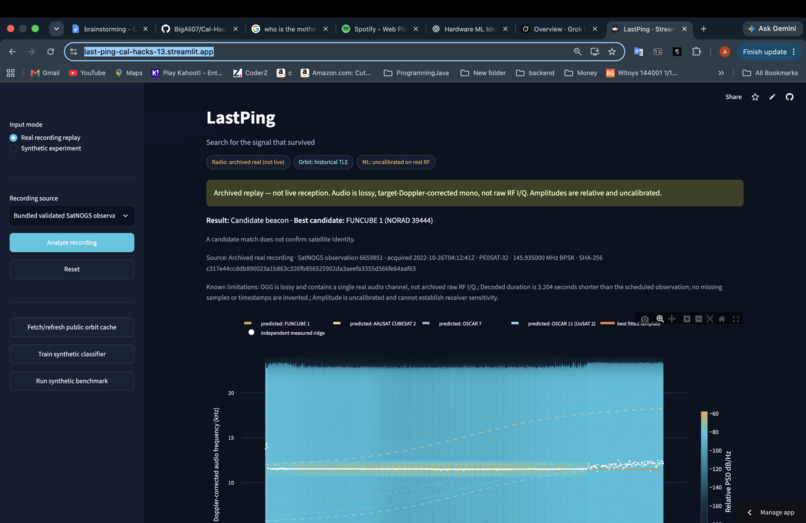Expand the Manage app panel chevron
Image resolution: width=806 pixels, height=523 pixels.
coord(749,512)
